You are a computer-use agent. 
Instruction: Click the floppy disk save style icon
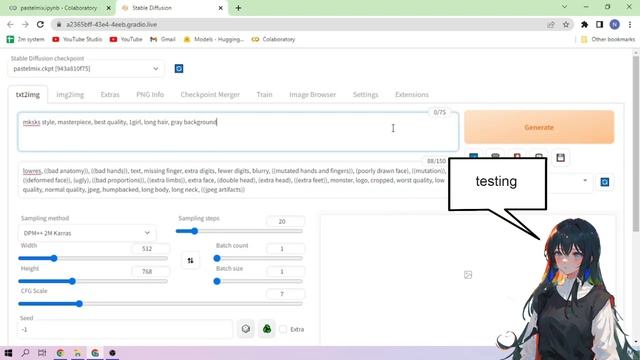[x=560, y=158]
